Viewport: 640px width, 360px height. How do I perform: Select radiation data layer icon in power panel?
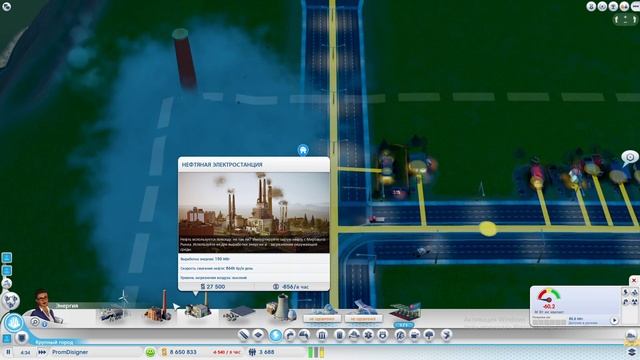635,302
